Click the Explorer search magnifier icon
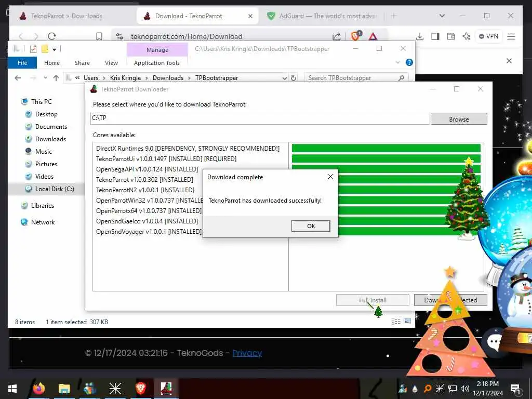The image size is (532, 399). point(402,78)
